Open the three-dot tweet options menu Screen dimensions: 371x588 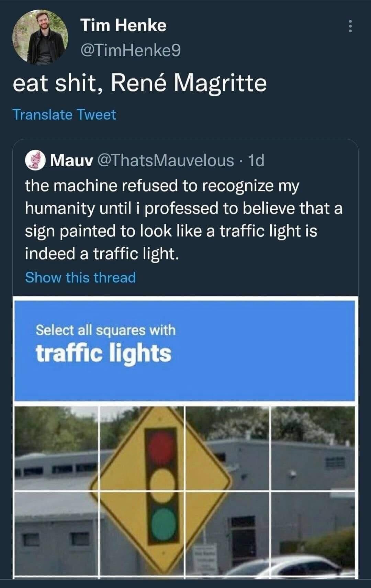click(350, 26)
